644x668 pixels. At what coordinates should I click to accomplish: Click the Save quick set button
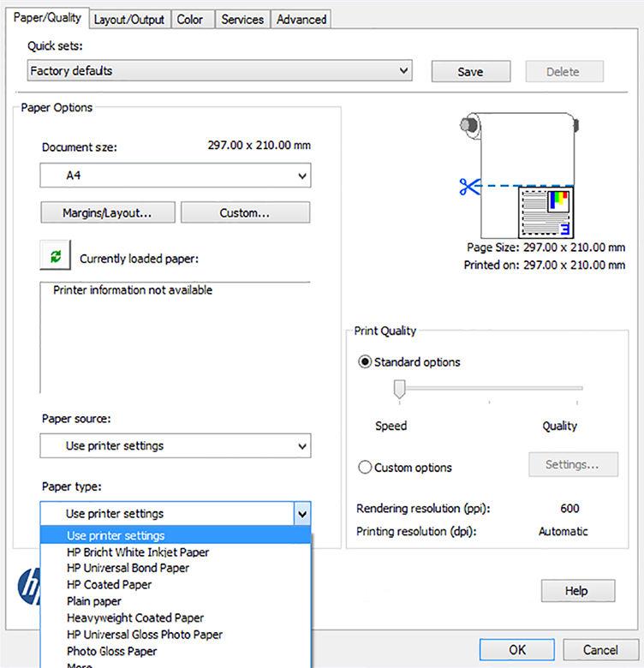coord(471,72)
